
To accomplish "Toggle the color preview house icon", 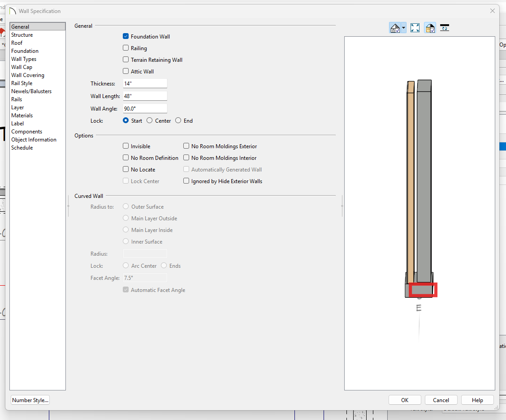I will (x=430, y=28).
